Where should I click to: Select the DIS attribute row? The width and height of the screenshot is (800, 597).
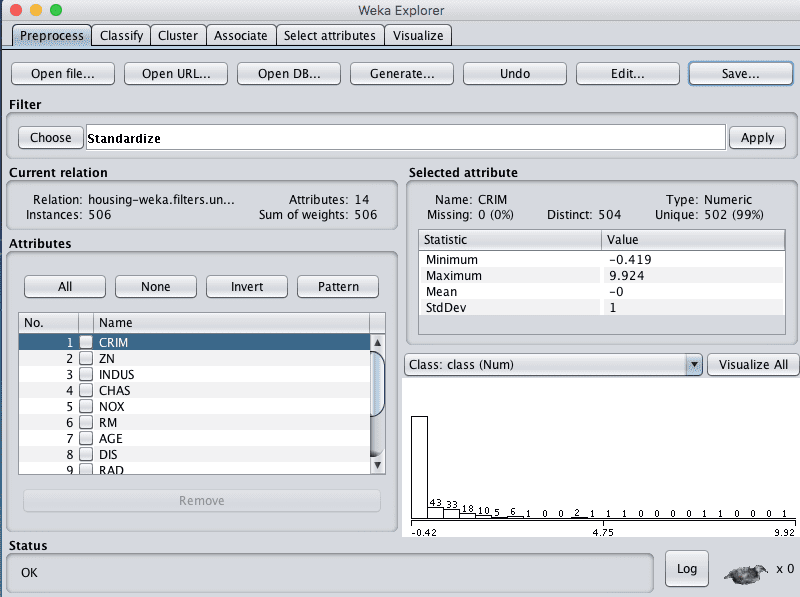[194, 454]
